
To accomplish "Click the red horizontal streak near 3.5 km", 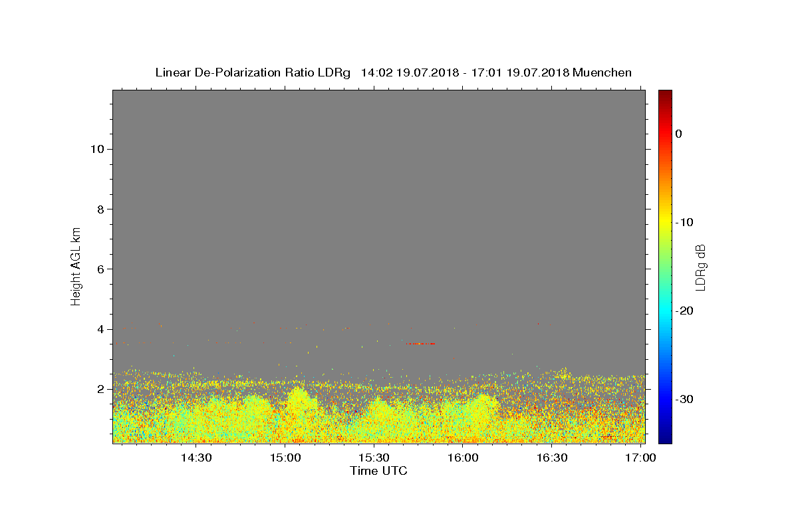I will pyautogui.click(x=421, y=343).
